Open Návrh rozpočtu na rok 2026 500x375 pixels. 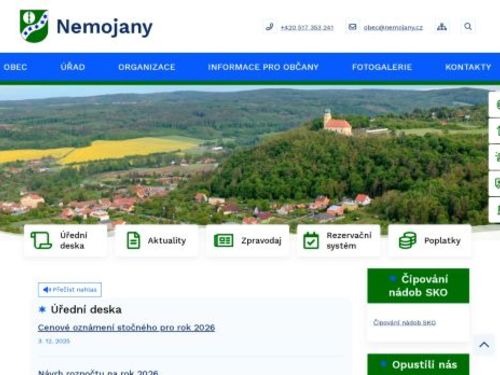98,372
